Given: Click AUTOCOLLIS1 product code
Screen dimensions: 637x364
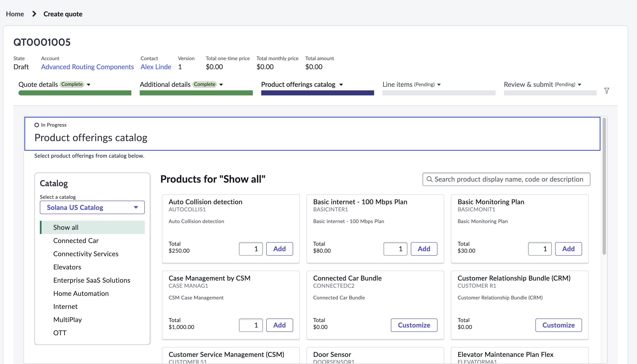Looking at the screenshot, I should pyautogui.click(x=187, y=209).
